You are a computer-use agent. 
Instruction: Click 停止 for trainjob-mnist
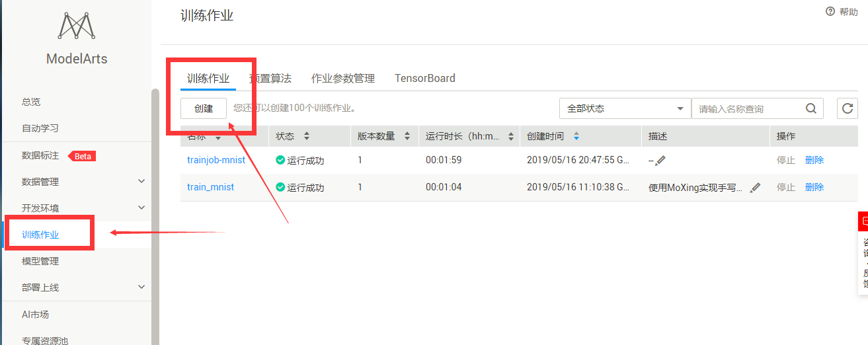pyautogui.click(x=786, y=160)
